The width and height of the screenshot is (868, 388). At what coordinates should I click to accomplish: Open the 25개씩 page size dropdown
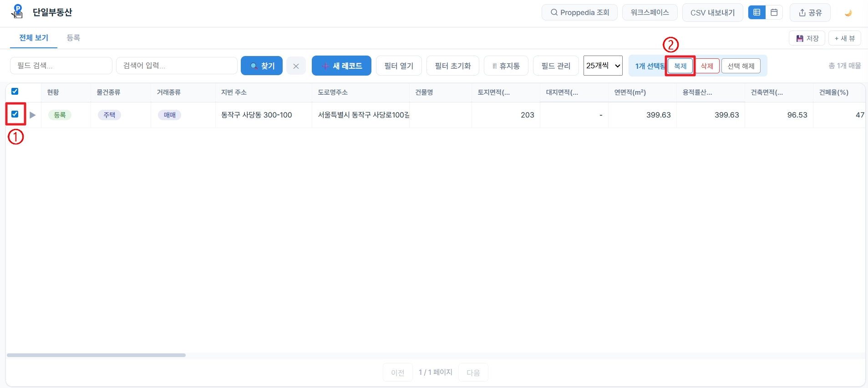pos(603,66)
